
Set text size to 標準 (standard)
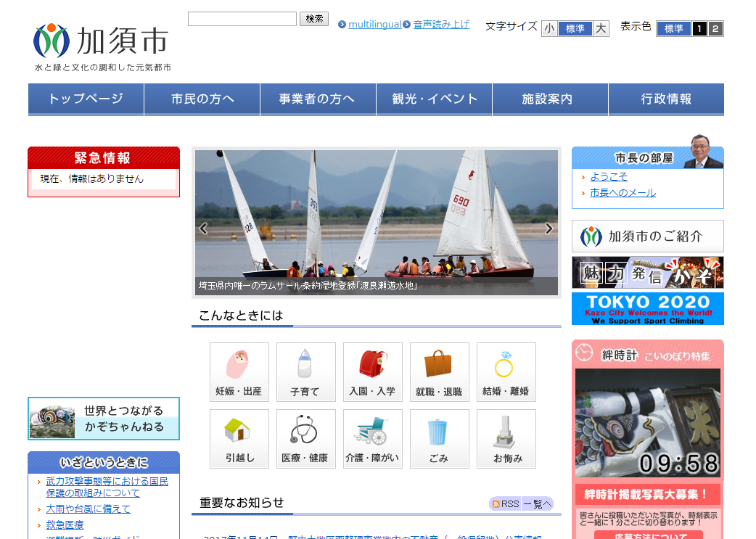575,28
